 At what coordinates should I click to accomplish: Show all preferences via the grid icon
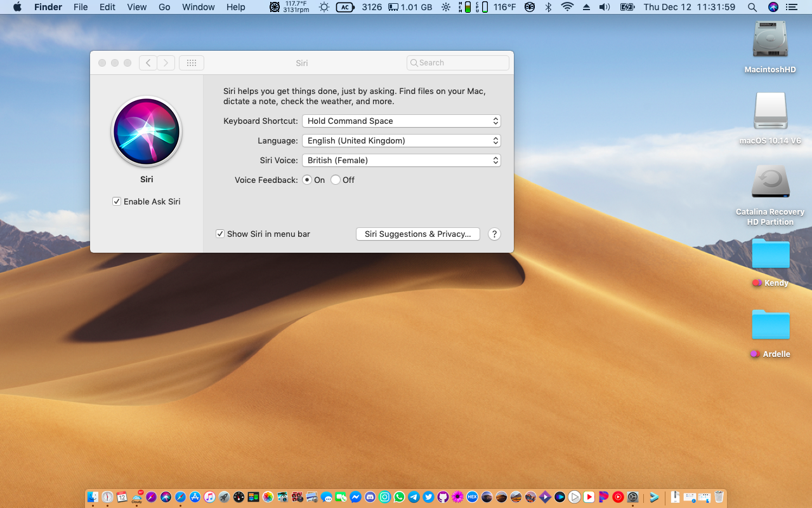coord(192,63)
